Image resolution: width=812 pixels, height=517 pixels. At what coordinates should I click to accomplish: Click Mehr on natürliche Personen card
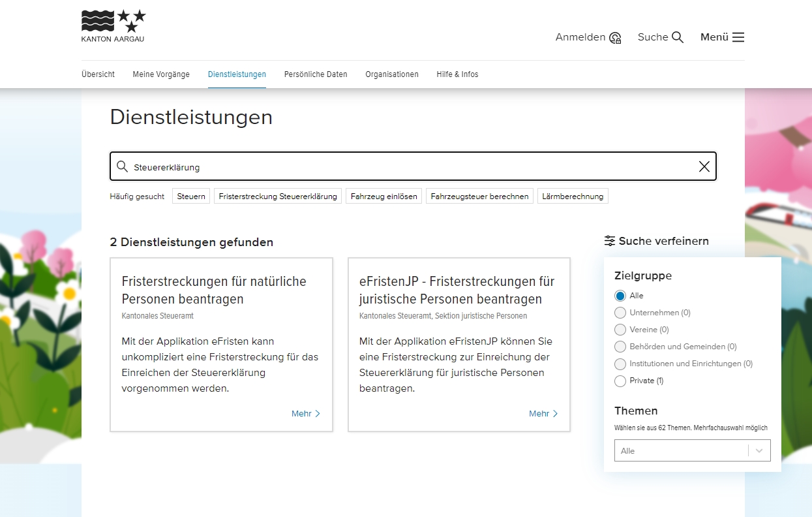pyautogui.click(x=301, y=413)
